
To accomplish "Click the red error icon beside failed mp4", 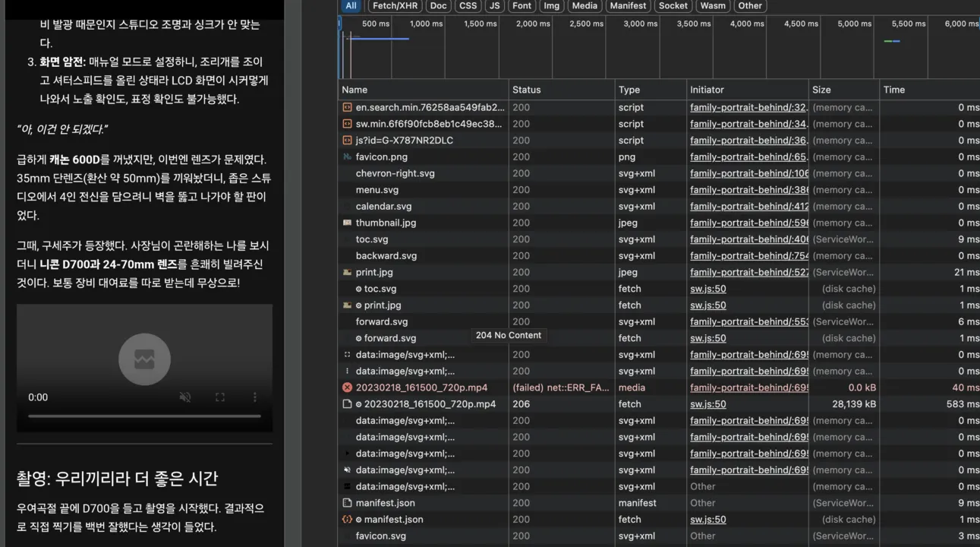I will (x=347, y=387).
